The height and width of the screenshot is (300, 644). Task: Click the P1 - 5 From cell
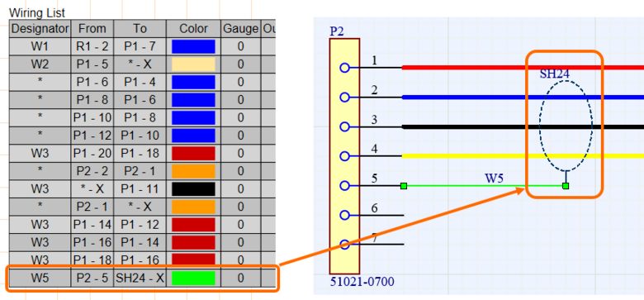tap(92, 64)
